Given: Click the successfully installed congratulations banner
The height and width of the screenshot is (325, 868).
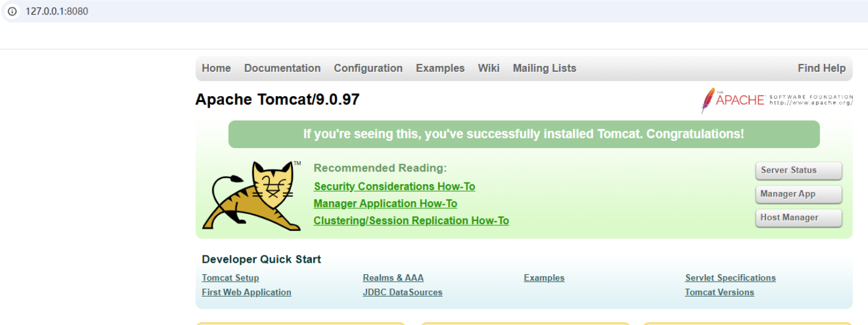Looking at the screenshot, I should [x=524, y=134].
